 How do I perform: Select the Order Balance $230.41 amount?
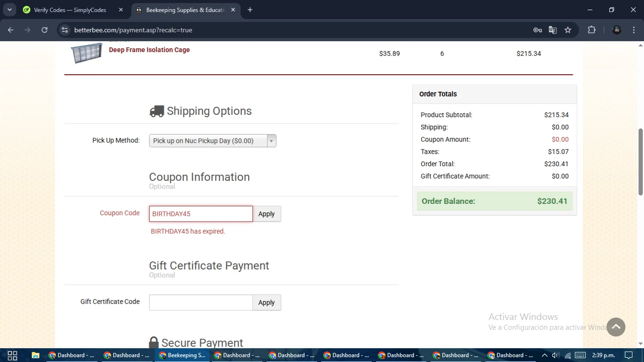pos(552,201)
